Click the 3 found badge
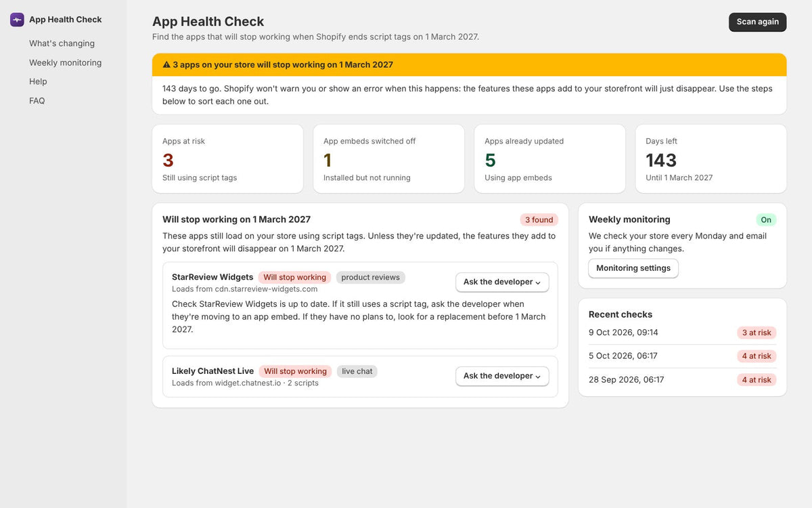The width and height of the screenshot is (812, 508). click(539, 219)
